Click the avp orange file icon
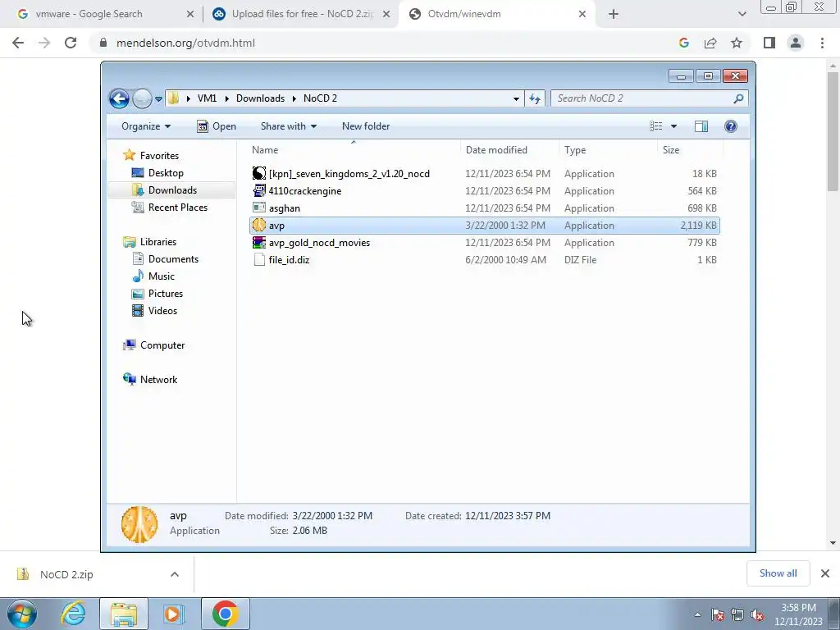Image resolution: width=840 pixels, height=630 pixels. (258, 225)
